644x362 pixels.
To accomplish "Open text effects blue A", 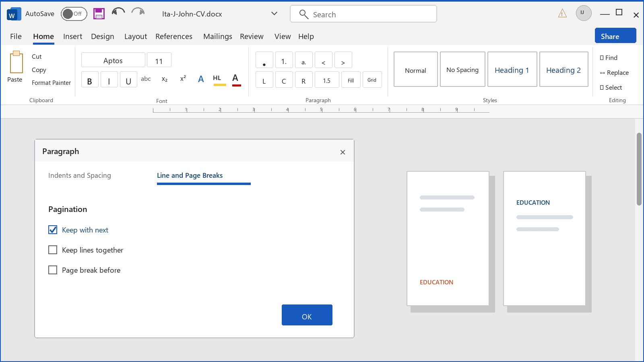I will (201, 79).
